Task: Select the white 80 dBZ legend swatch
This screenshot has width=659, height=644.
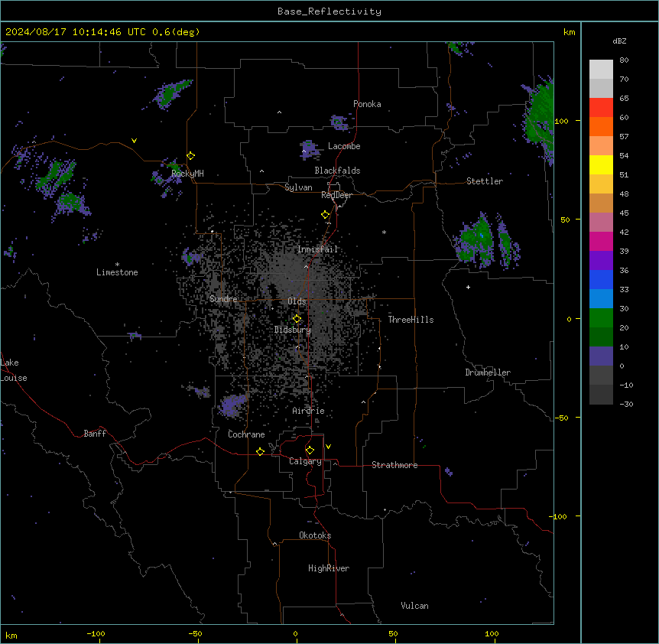Action: click(601, 70)
